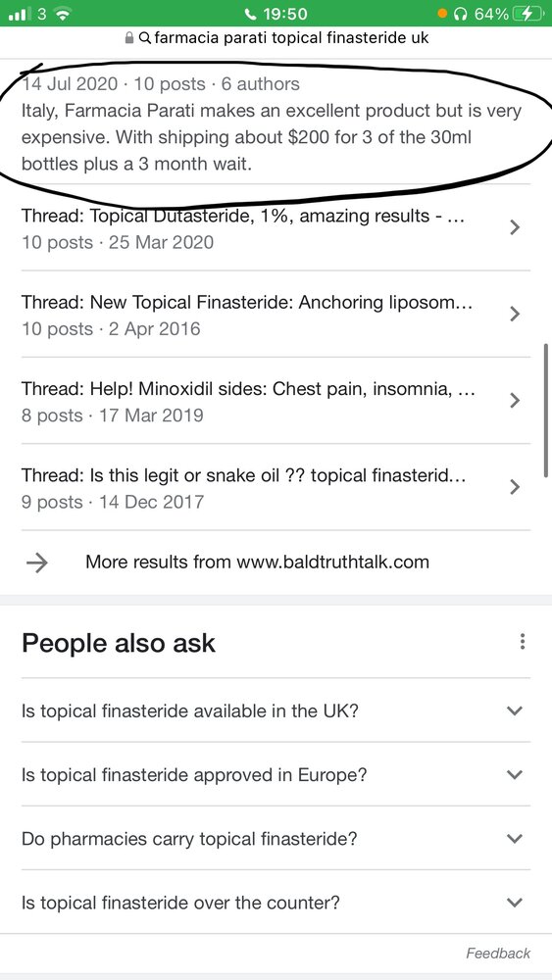Expand 'Is topical finasteride available in the UK?'

click(276, 710)
